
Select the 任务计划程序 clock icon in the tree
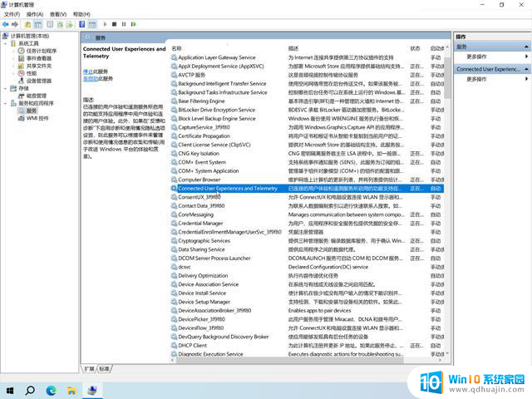point(21,51)
